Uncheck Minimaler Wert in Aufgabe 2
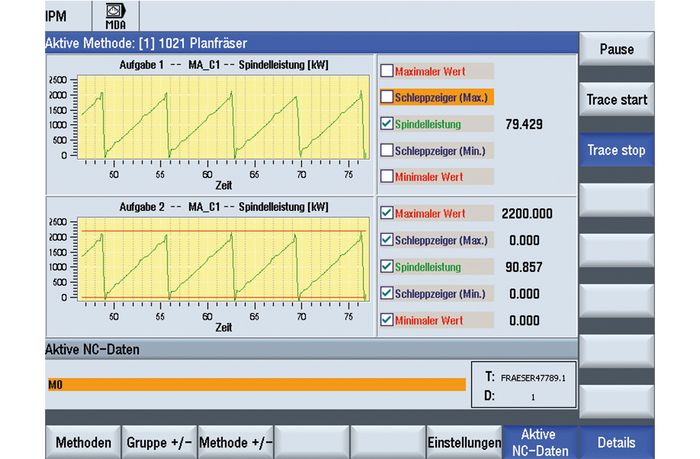Viewport: 700px width, 459px height. [x=387, y=320]
